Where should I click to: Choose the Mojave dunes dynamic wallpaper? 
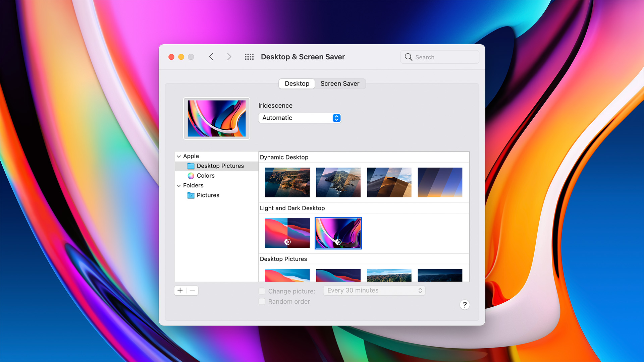pos(389,182)
